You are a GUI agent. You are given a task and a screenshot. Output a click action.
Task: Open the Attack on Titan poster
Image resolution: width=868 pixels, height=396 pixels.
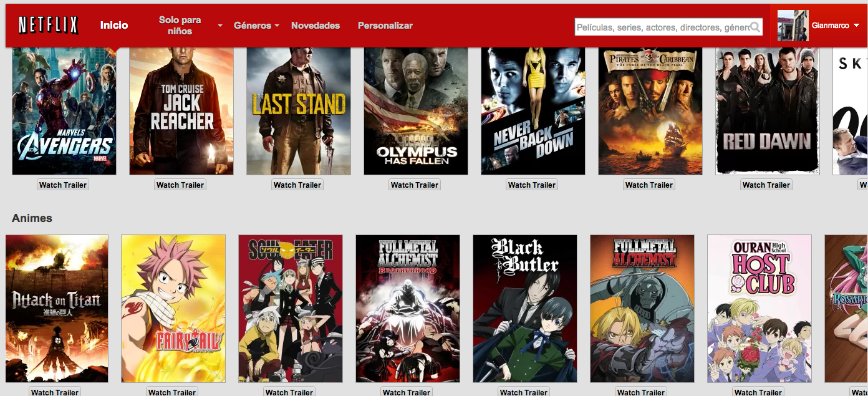coord(57,309)
